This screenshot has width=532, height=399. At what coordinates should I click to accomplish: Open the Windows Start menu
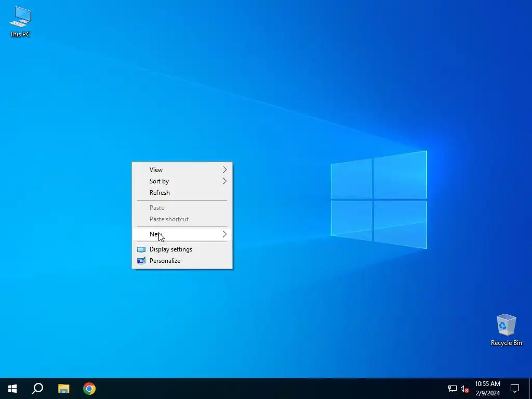[x=12, y=389]
